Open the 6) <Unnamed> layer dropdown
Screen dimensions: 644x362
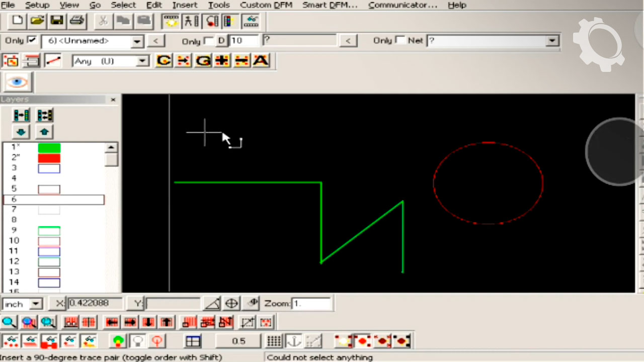pyautogui.click(x=137, y=41)
